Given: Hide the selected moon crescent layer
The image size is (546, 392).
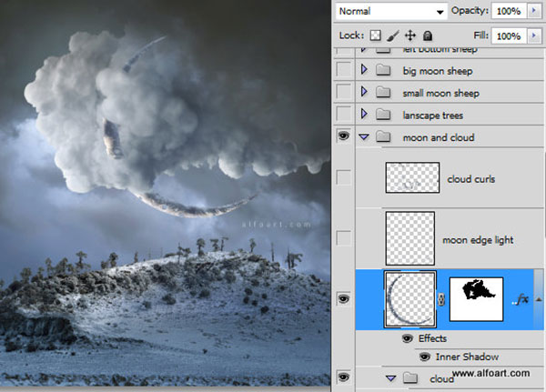Looking at the screenshot, I should coord(344,299).
